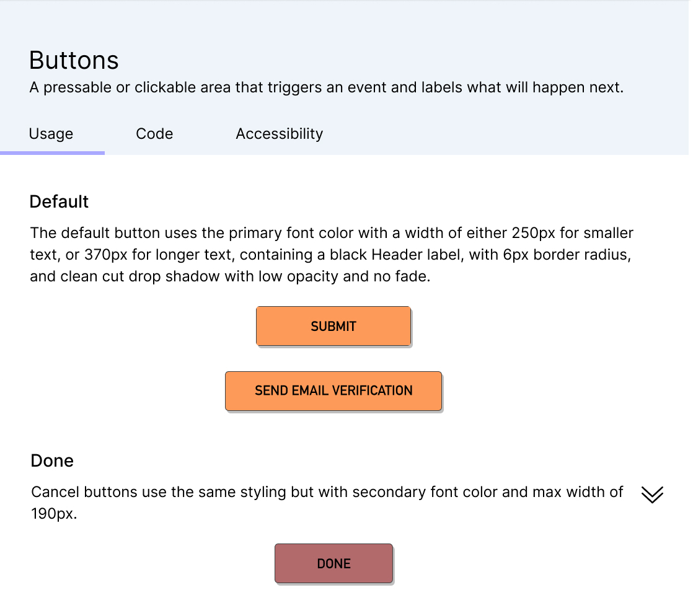This screenshot has height=616, width=693.
Task: Click the Default section heading
Action: tap(59, 202)
